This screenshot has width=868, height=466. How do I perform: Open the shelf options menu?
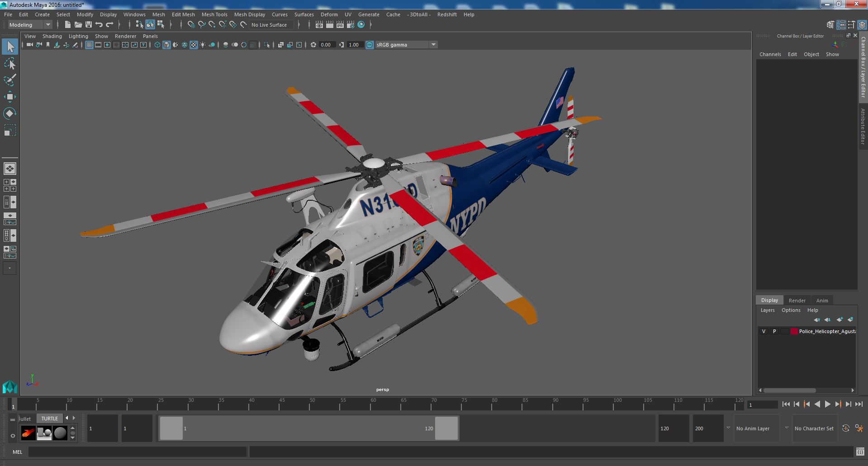click(x=13, y=436)
